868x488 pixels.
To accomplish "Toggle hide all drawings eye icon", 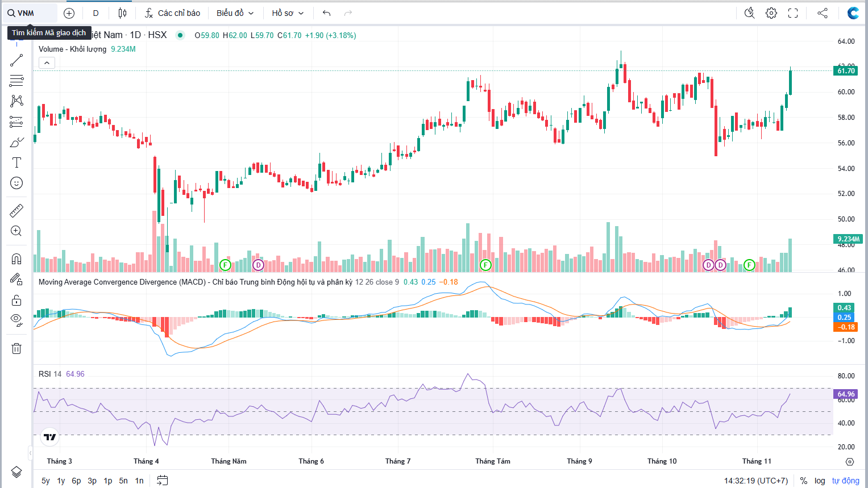I will point(16,319).
